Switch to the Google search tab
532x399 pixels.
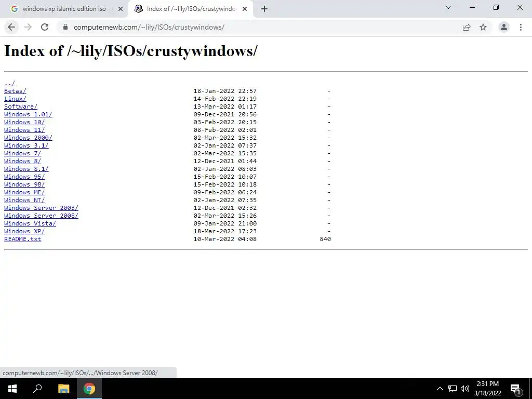64,9
